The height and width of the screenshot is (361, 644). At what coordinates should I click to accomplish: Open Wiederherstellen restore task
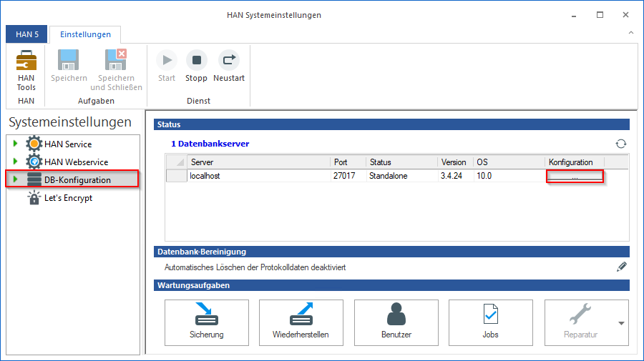301,322
